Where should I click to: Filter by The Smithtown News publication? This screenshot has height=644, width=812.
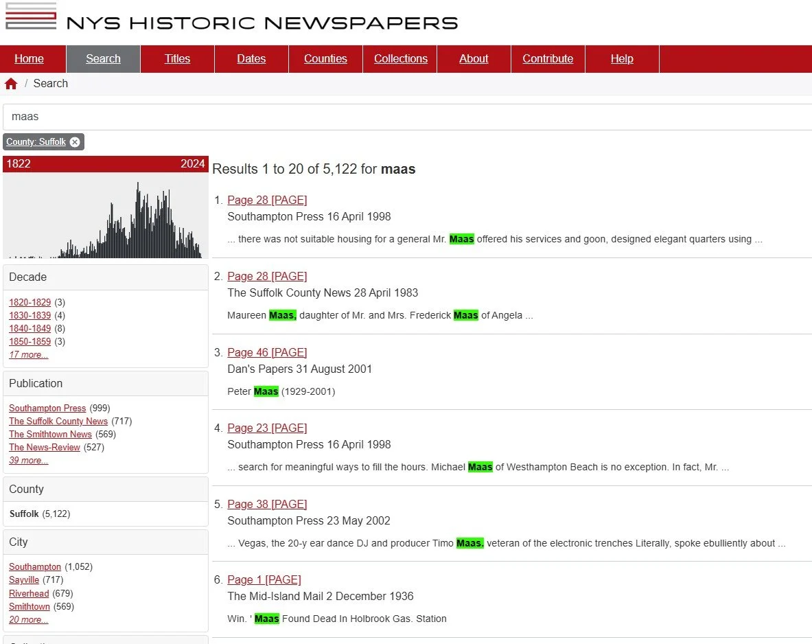(x=50, y=434)
